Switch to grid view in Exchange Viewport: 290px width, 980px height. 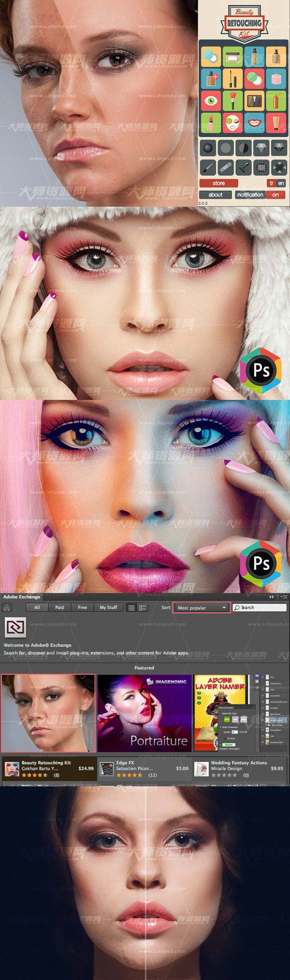[x=131, y=608]
